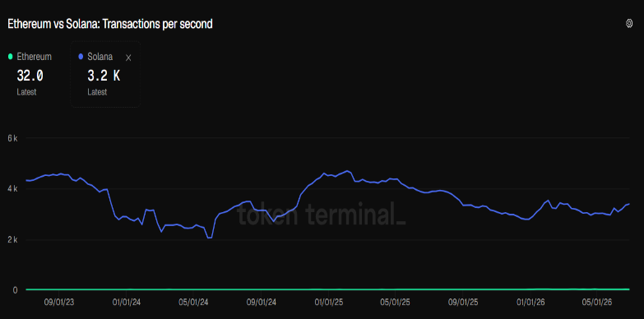Select the Solana legend card
Screen dimensions: 644x319
[x=105, y=74]
